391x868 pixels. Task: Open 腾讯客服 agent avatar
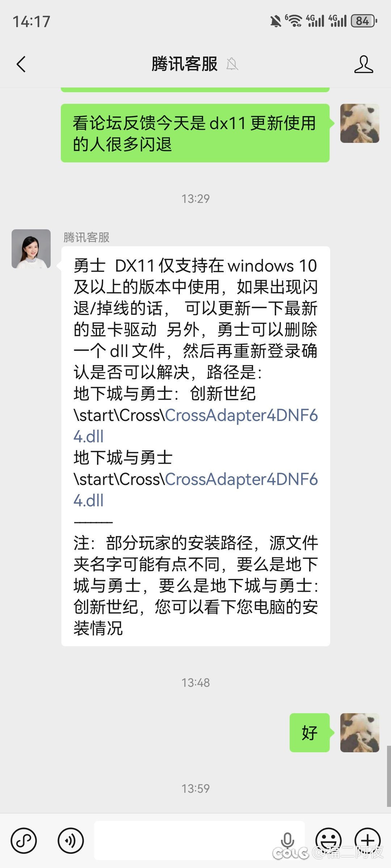[x=31, y=249]
